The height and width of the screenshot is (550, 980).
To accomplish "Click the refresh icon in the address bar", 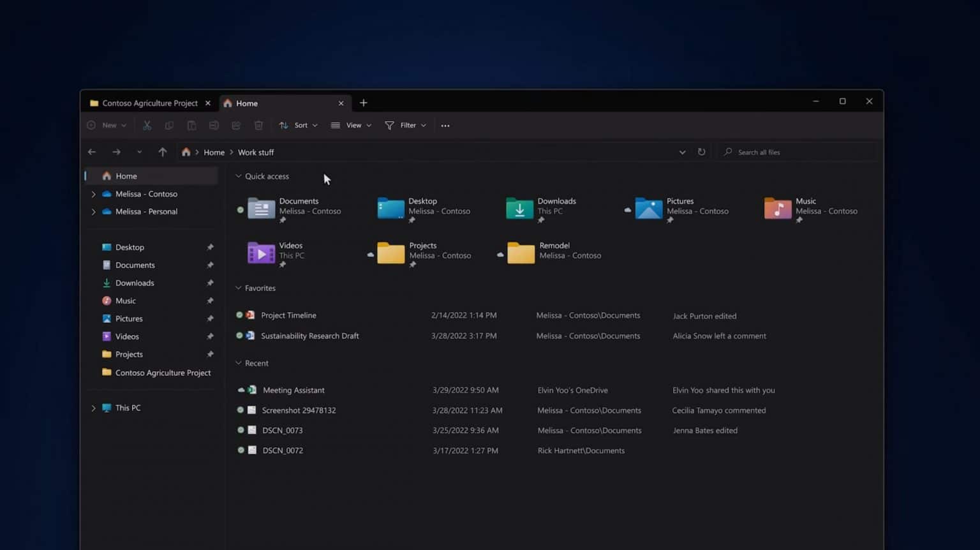I will pos(701,152).
